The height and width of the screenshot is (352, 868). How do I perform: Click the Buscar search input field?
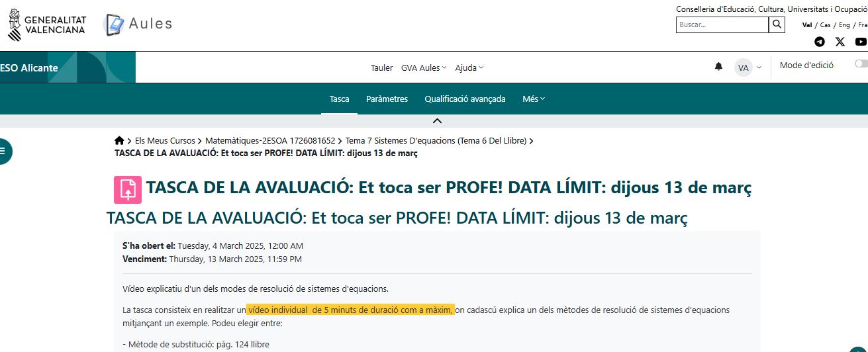(722, 24)
